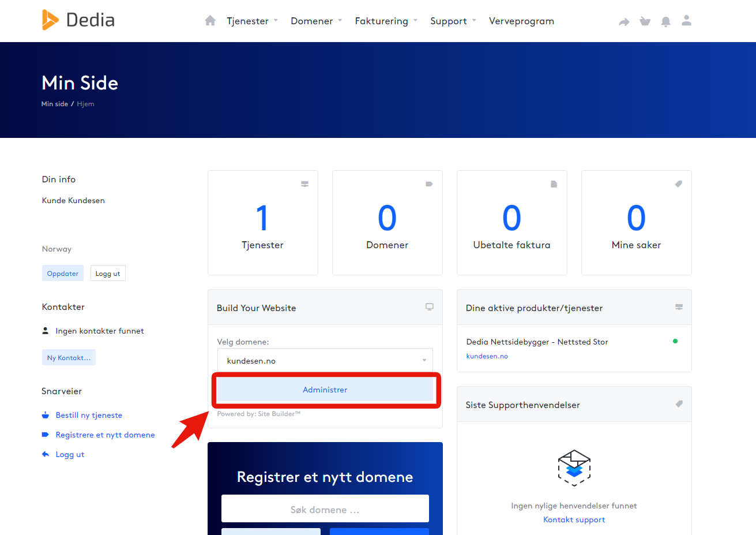Open Registrere et nytt domene shortcut

pyautogui.click(x=106, y=435)
